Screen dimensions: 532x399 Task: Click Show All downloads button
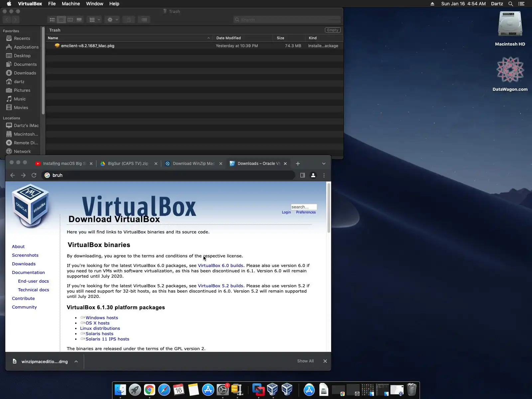305,361
